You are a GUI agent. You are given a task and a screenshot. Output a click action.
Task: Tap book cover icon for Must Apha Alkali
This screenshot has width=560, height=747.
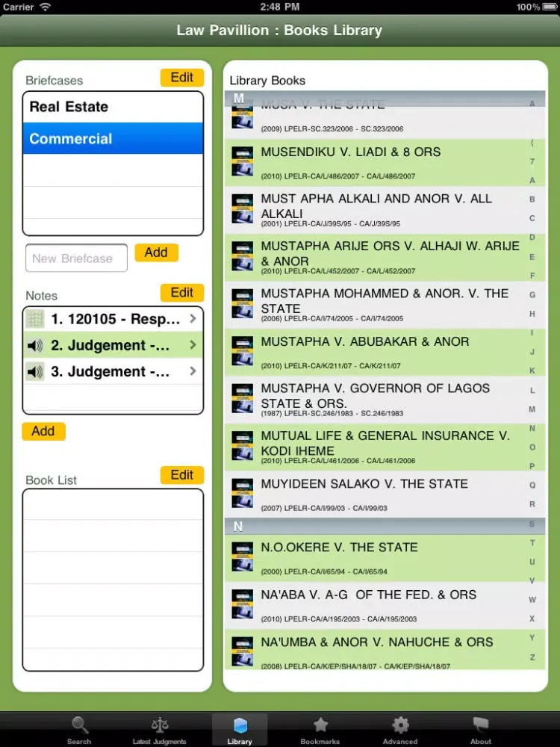[x=243, y=208]
